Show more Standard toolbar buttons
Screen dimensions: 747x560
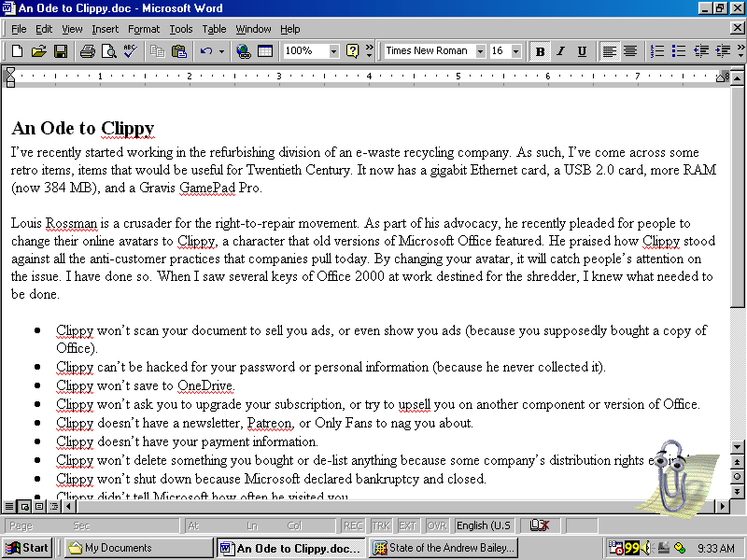(369, 51)
